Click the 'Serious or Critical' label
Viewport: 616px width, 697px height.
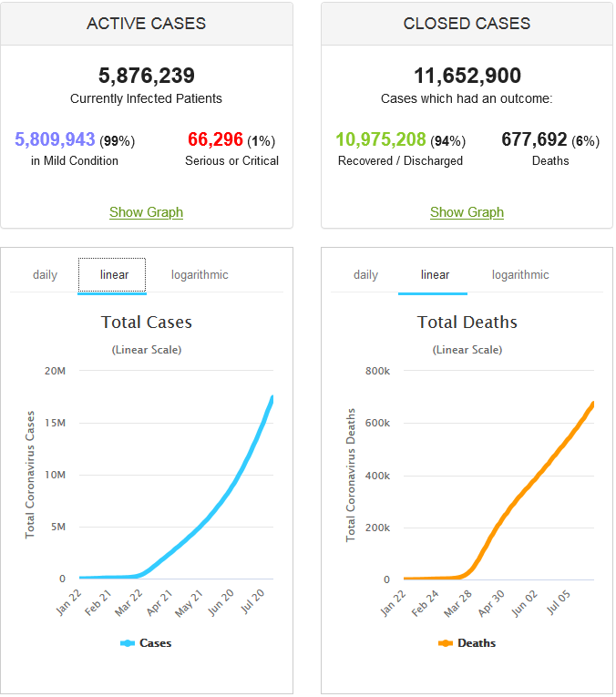click(231, 160)
